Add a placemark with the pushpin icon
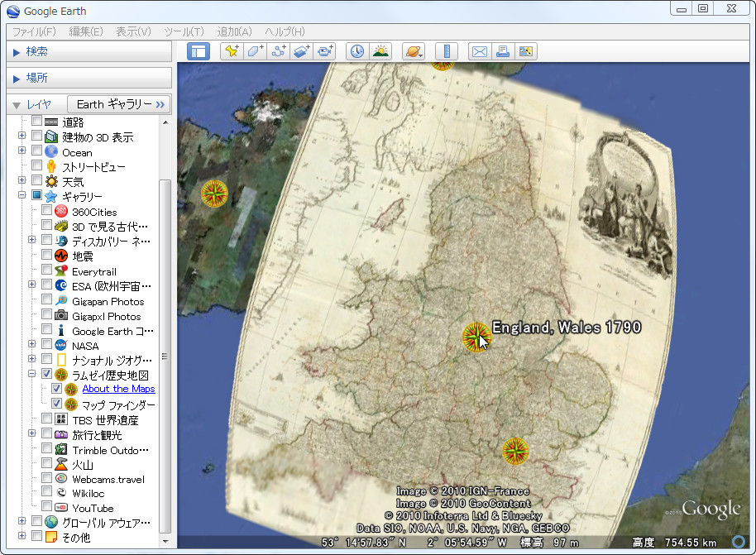 [x=232, y=51]
